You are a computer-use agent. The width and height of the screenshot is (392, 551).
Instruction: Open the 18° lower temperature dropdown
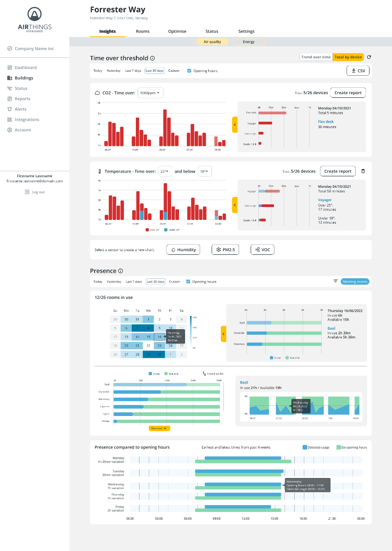[205, 171]
